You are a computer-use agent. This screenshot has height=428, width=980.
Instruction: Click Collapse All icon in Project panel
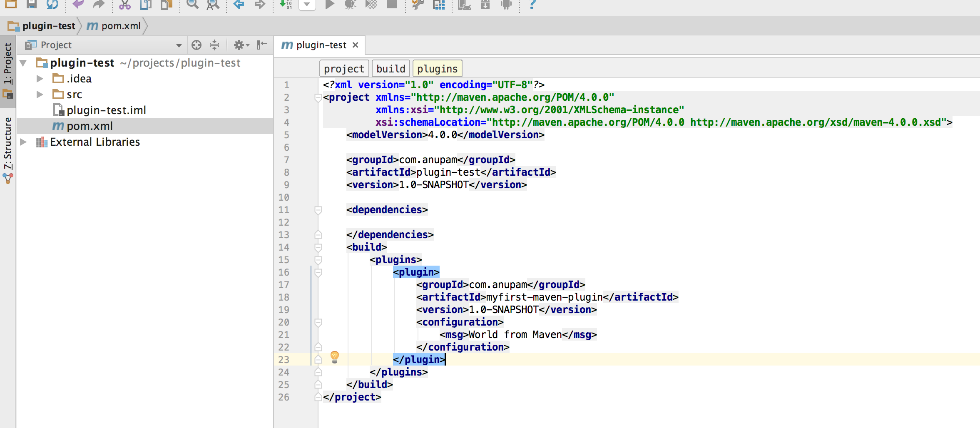tap(214, 45)
